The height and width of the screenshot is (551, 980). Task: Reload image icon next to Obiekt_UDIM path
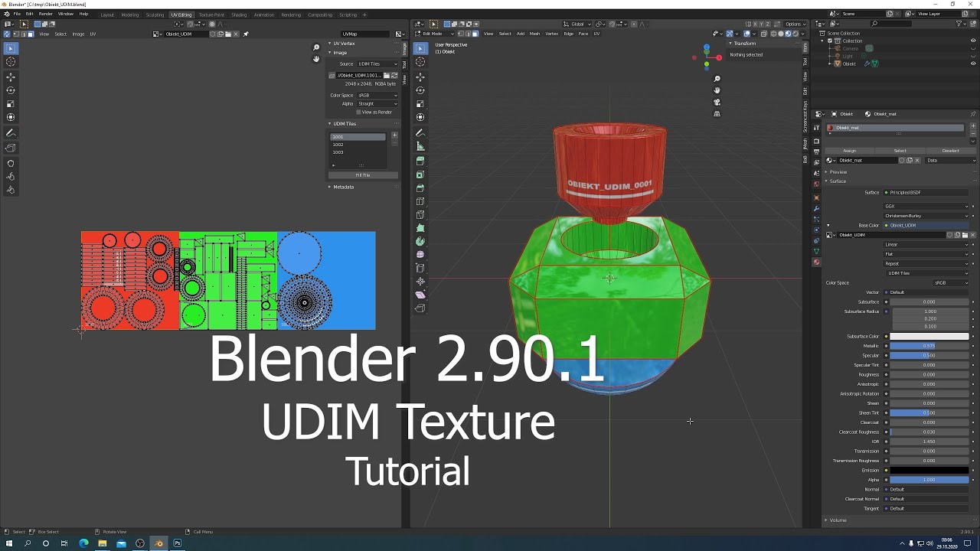[x=394, y=76]
